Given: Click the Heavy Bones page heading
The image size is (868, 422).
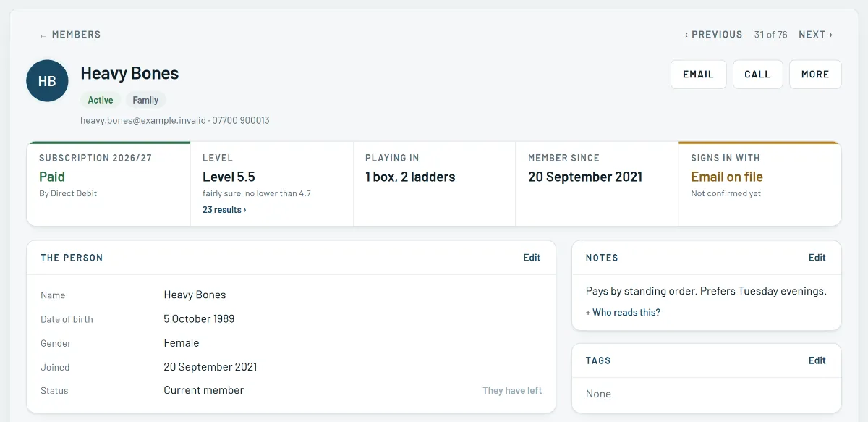Looking at the screenshot, I should [x=129, y=73].
